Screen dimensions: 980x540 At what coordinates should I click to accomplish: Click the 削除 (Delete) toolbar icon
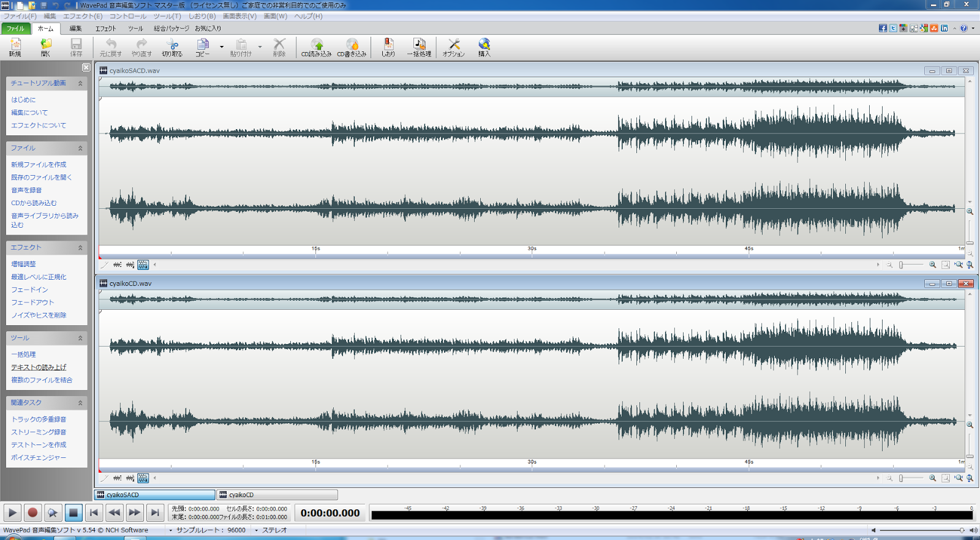(x=279, y=47)
